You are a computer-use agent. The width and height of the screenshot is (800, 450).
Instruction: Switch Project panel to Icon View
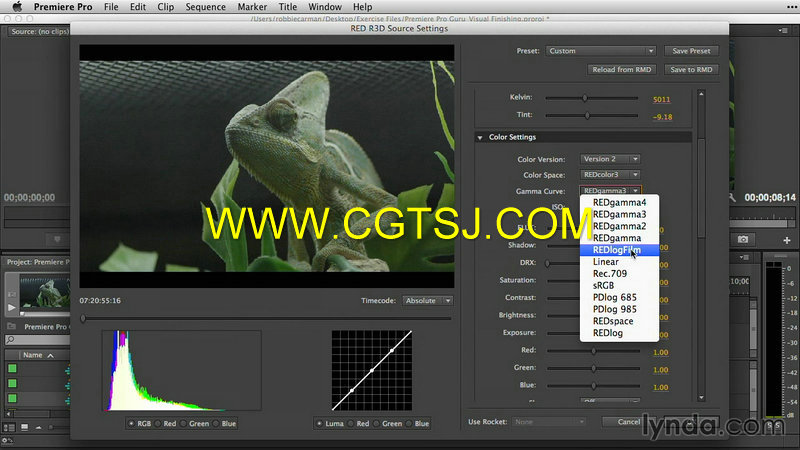(x=24, y=428)
